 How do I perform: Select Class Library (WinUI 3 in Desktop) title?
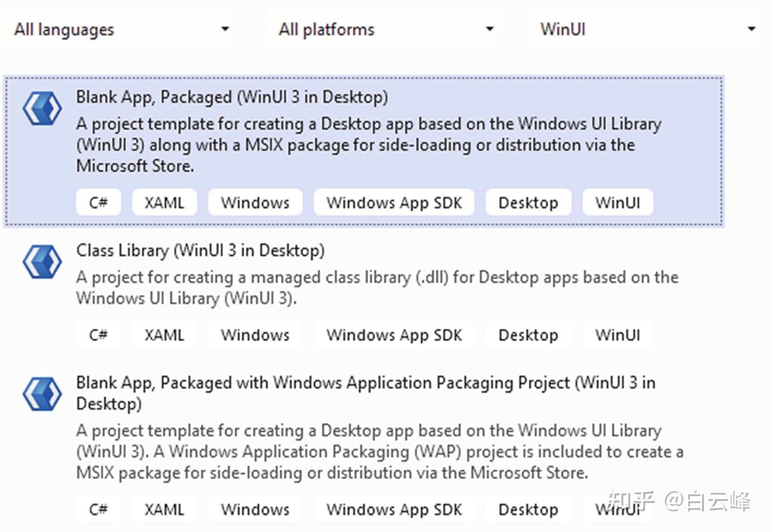[x=200, y=250]
